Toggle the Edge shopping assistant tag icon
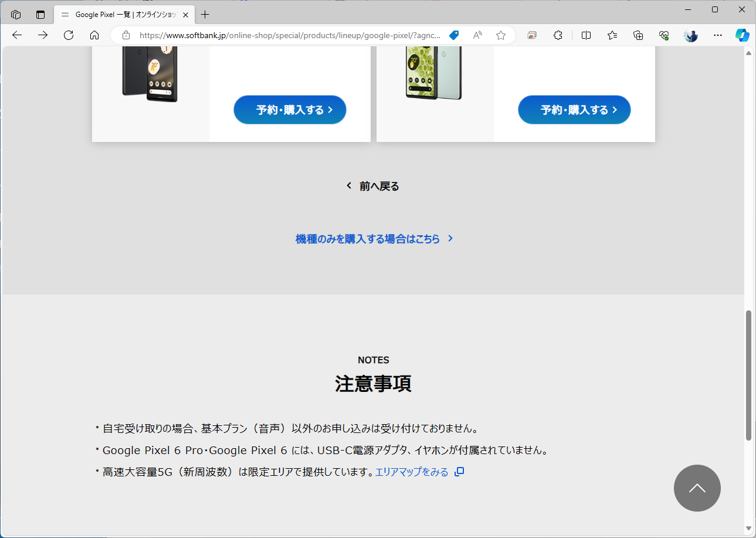Screen dimensions: 756x538 [x=453, y=35]
